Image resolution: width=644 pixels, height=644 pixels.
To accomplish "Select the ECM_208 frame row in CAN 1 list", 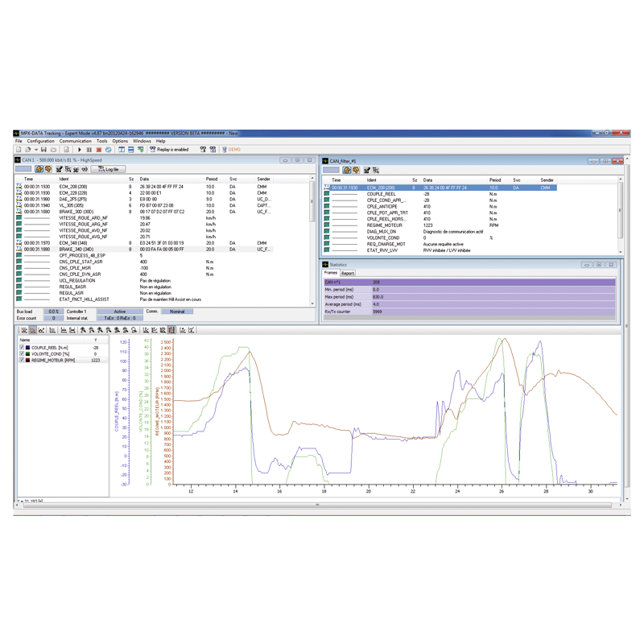I will point(144,187).
